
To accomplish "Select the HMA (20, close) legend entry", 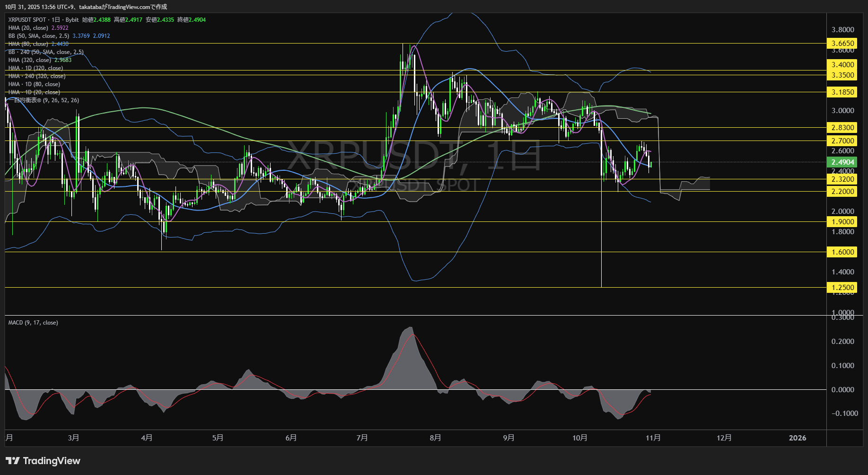I will pos(29,28).
